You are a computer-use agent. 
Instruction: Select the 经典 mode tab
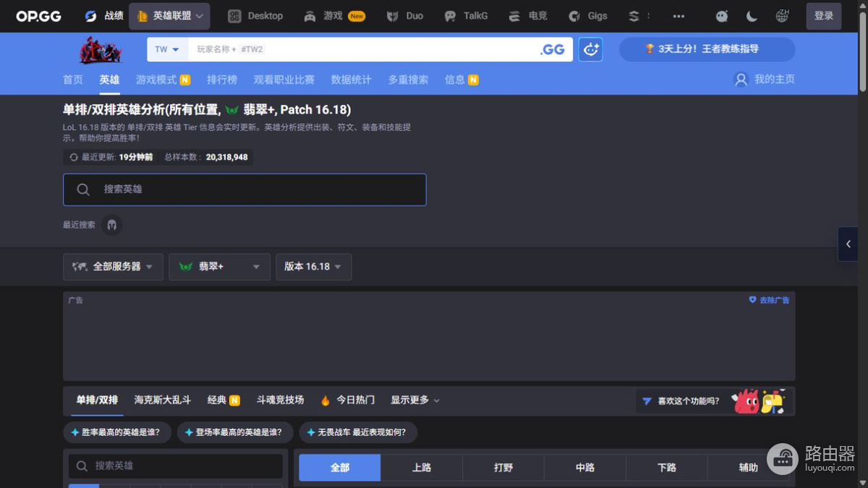[224, 400]
